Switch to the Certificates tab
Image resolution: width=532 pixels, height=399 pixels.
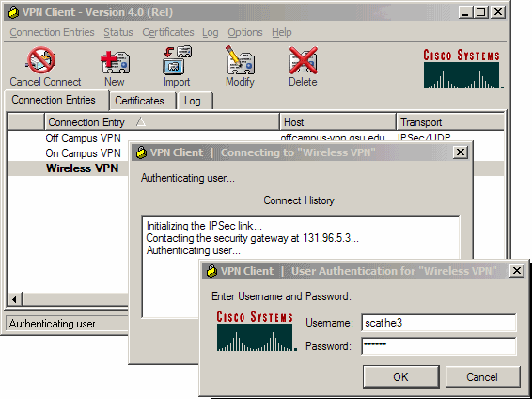tap(142, 101)
